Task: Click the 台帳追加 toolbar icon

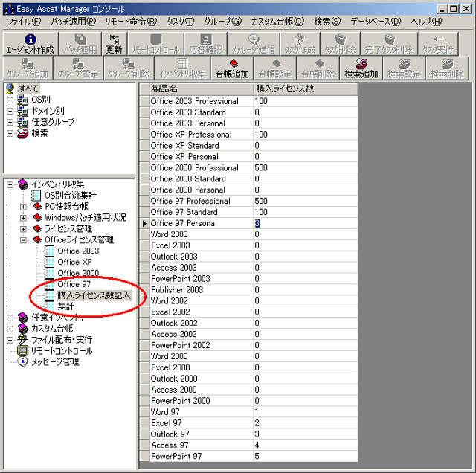Action: pos(232,68)
